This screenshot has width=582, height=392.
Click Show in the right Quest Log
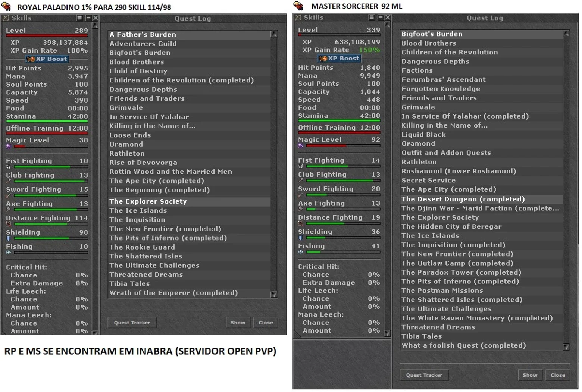[x=530, y=375]
